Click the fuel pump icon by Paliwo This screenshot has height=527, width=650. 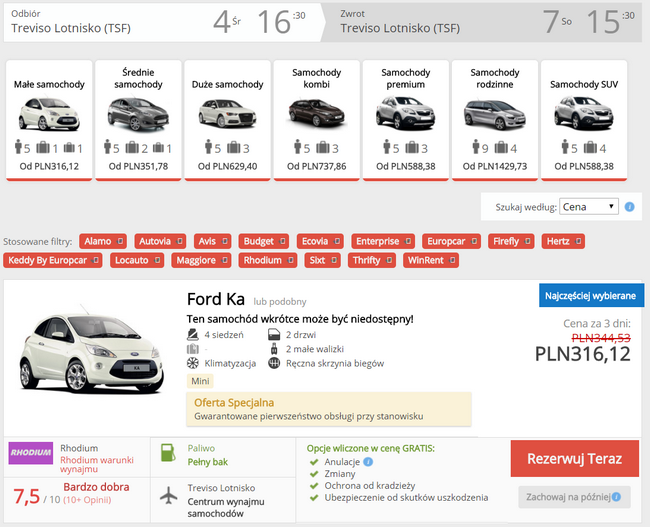point(170,454)
